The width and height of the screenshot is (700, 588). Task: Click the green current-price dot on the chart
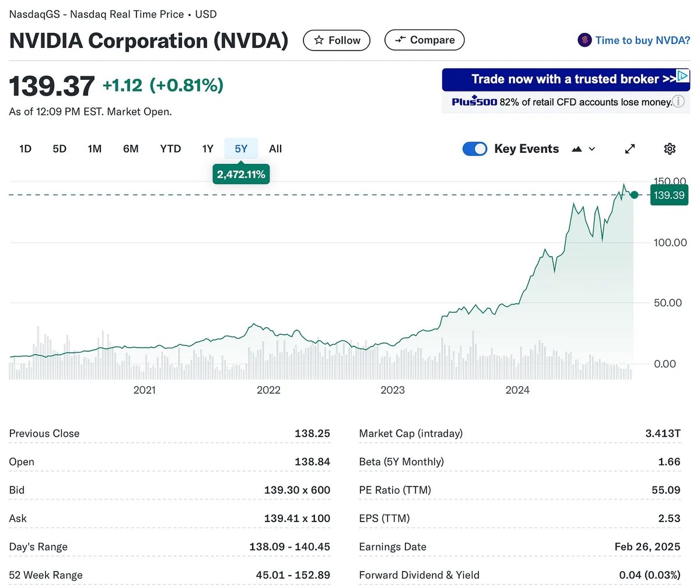[x=634, y=195]
